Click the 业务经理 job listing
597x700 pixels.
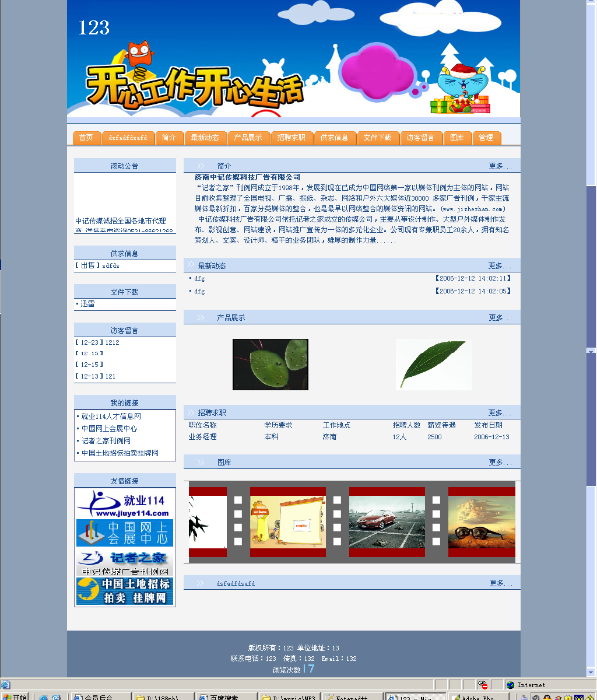point(202,437)
